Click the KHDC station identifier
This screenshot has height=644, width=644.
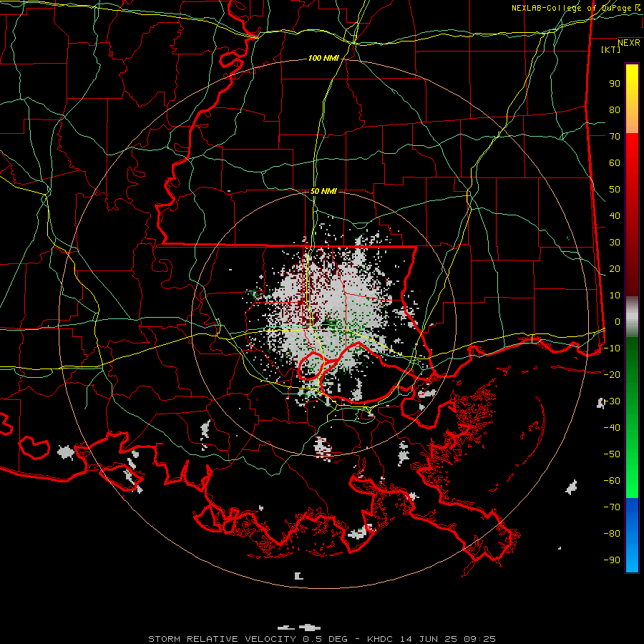pyautogui.click(x=381, y=639)
